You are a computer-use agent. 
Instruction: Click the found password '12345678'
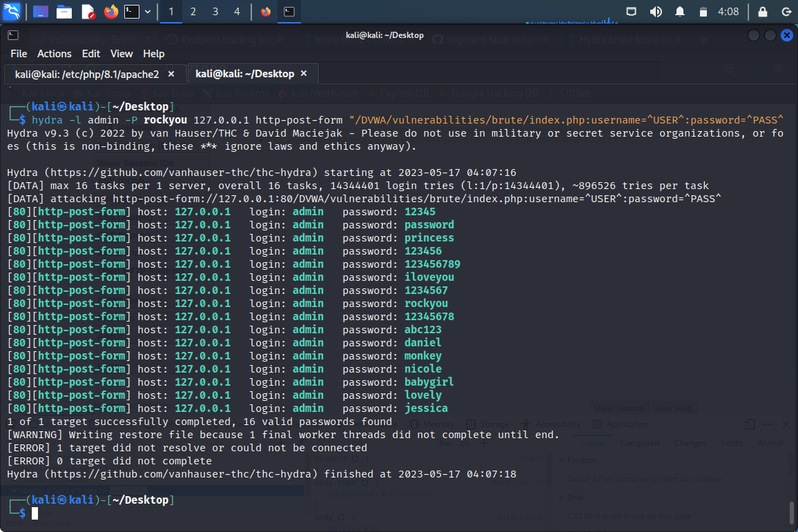pyautogui.click(x=429, y=316)
